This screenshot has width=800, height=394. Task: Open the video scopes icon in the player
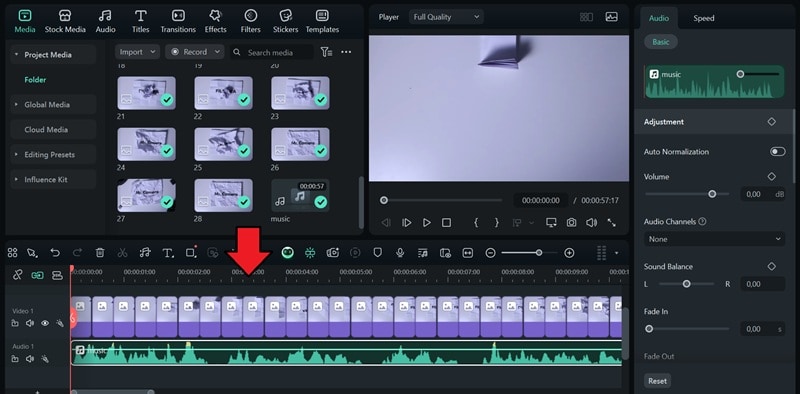click(x=611, y=17)
